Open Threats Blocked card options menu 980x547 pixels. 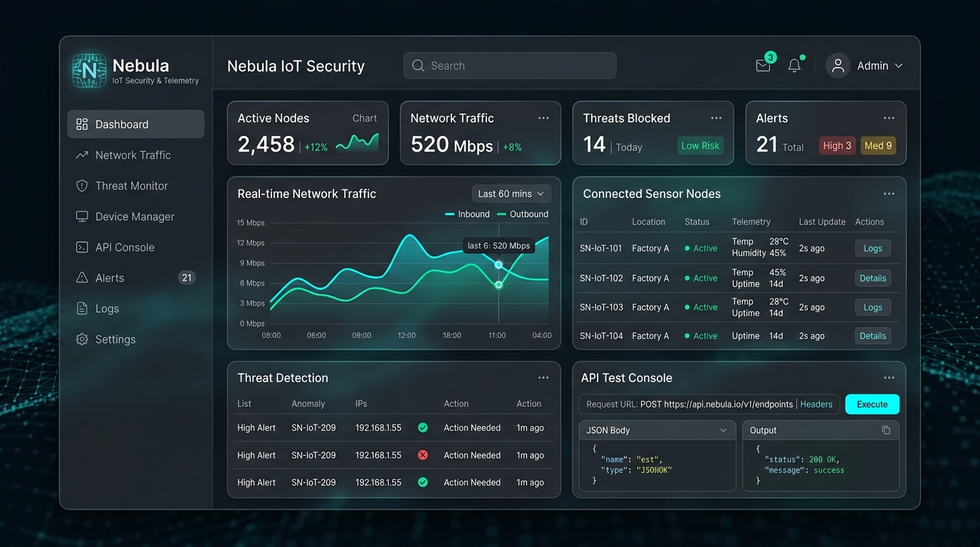[716, 118]
